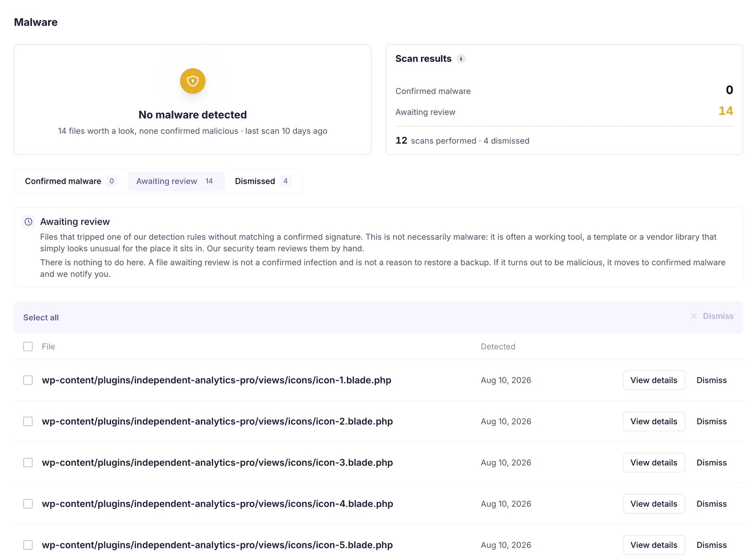Click the yellow shield status icon
The width and height of the screenshot is (756, 556).
click(x=192, y=81)
